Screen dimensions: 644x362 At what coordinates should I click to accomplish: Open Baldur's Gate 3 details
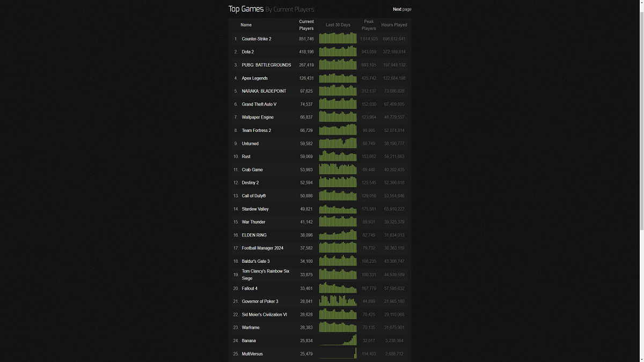click(x=255, y=261)
